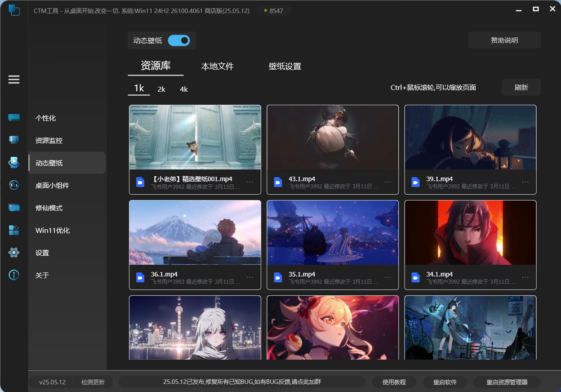Click the dynamic wallpaper sidebar icon
Screen dimensions: 561x392
point(14,162)
